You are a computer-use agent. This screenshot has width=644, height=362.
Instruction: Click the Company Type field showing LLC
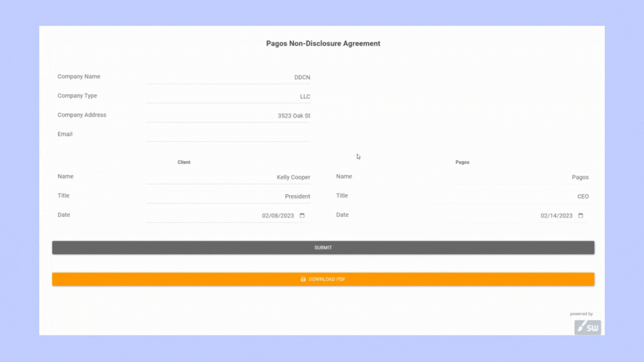pyautogui.click(x=228, y=97)
